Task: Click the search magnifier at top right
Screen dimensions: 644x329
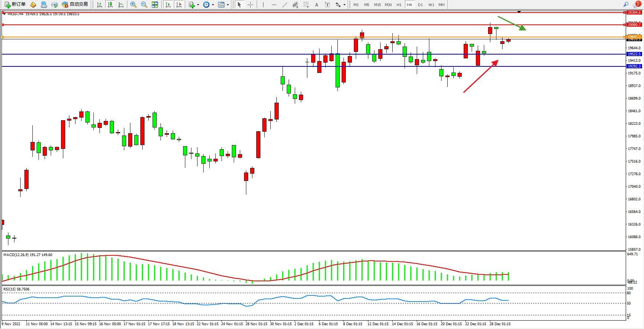Action: [626, 5]
